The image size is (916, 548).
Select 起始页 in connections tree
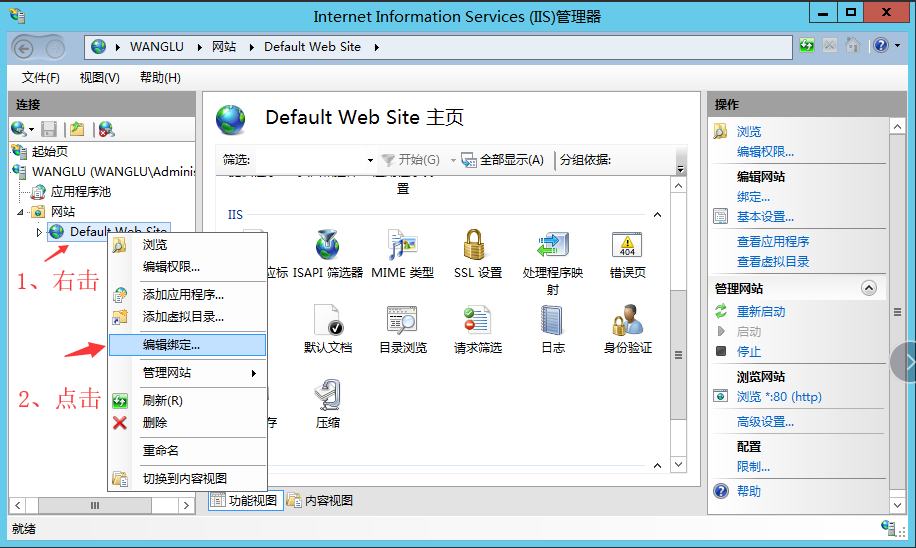click(x=50, y=151)
